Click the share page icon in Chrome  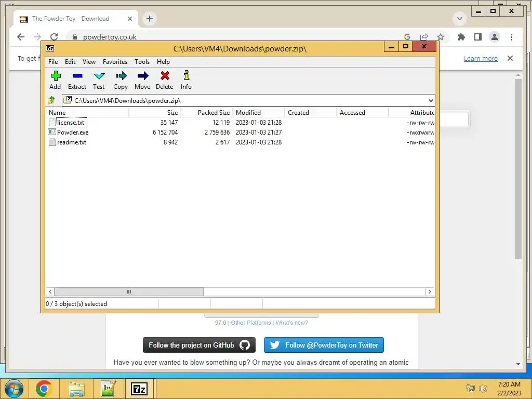(424, 37)
